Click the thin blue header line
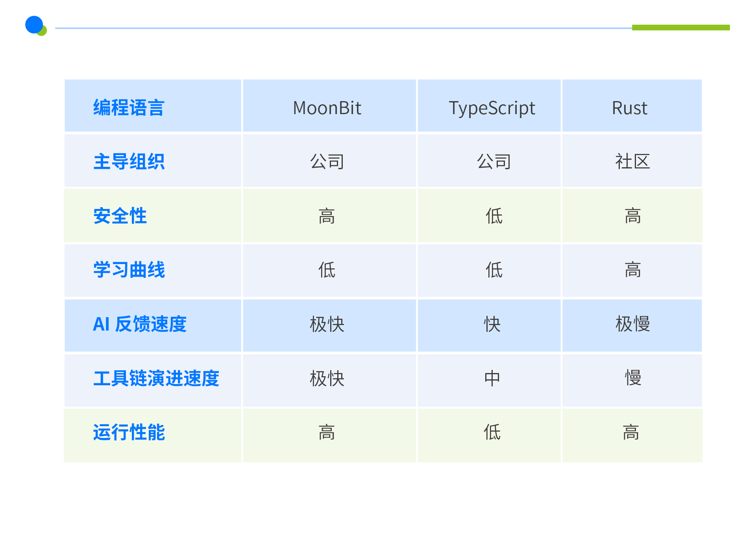This screenshot has width=756, height=534. pos(342,28)
